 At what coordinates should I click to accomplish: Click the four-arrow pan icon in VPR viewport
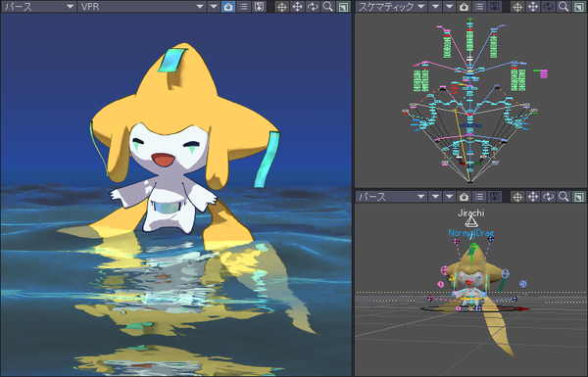click(297, 7)
